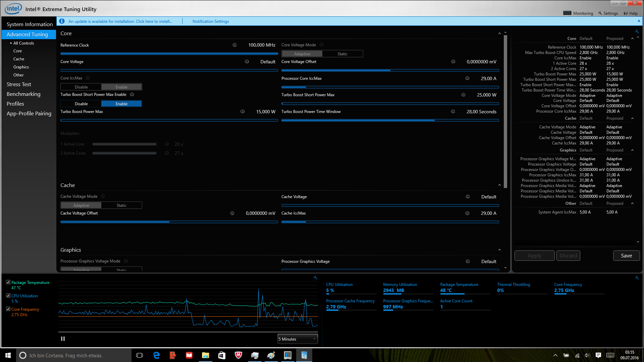Pause the monitoring graph

coord(63,339)
